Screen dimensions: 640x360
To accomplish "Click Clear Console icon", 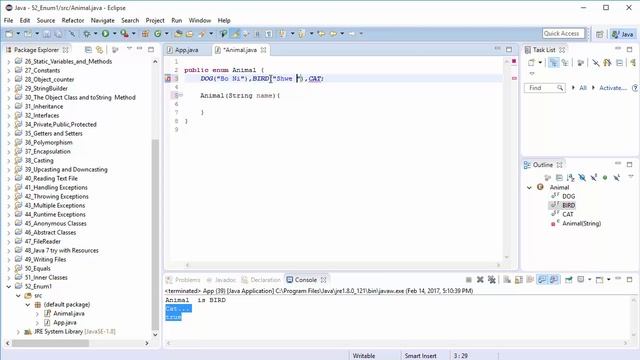I will [507, 280].
